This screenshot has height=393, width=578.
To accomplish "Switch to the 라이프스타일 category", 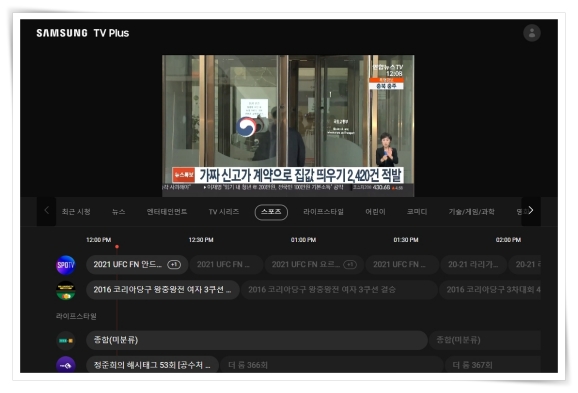I will pos(323,212).
